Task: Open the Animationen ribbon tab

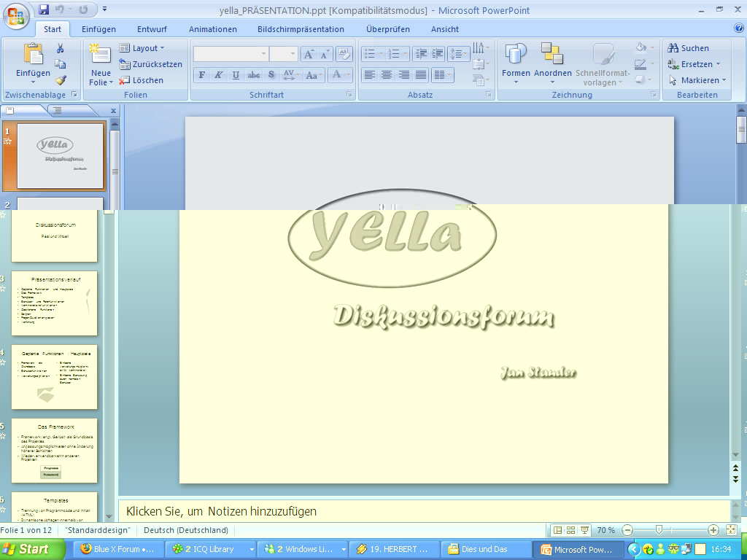Action: [212, 29]
